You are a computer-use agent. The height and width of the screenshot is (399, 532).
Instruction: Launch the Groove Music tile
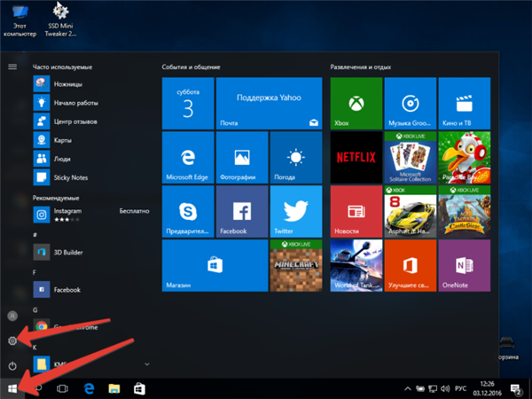pos(411,103)
